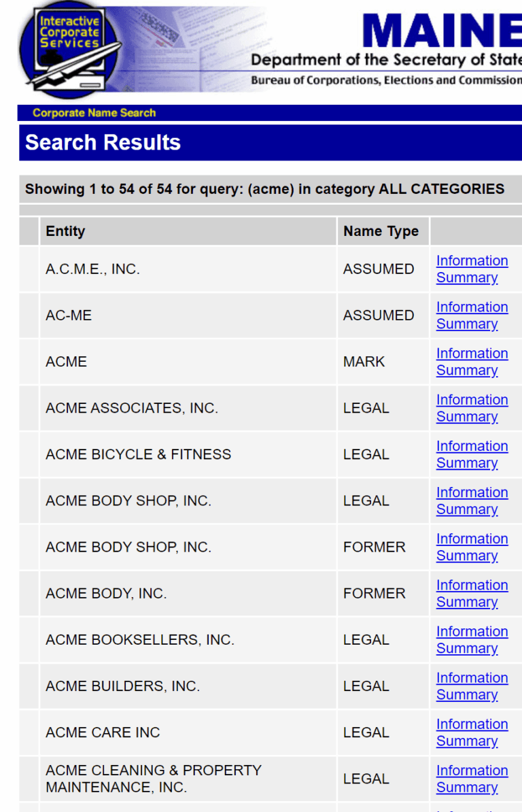Open Information Summary for A.C.M.E., INC.
Image resolution: width=522 pixels, height=812 pixels.
[472, 269]
